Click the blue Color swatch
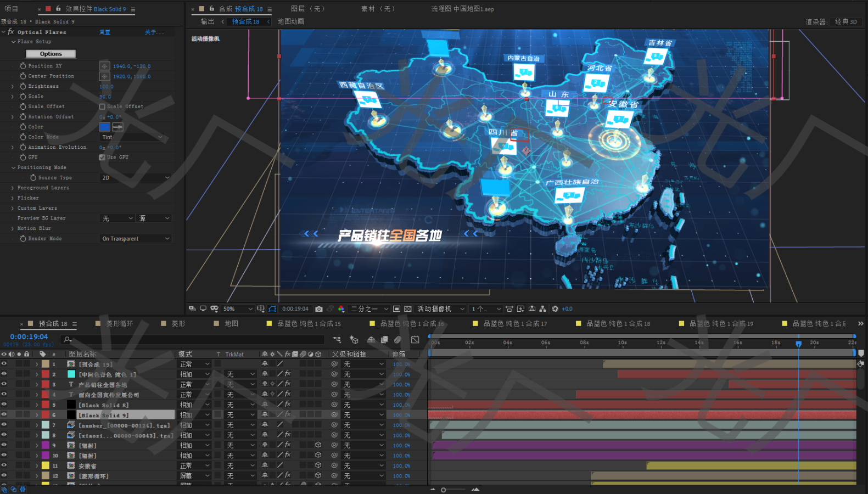 point(104,127)
